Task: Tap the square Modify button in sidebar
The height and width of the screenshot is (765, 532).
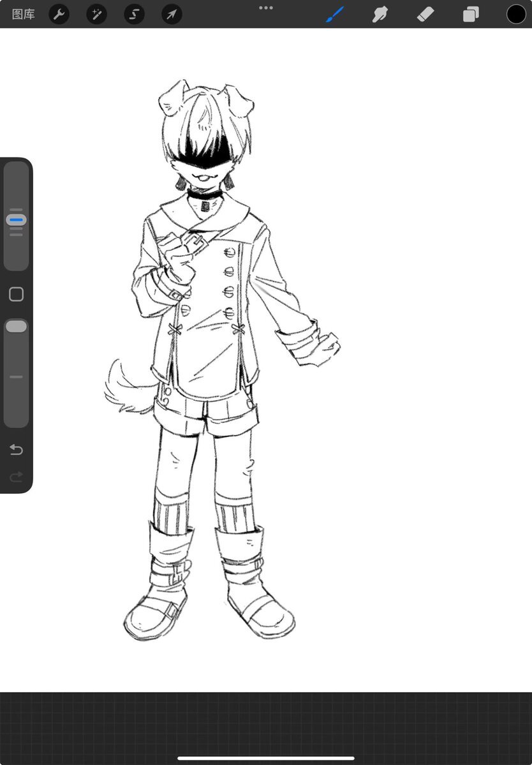Action: pyautogui.click(x=17, y=294)
